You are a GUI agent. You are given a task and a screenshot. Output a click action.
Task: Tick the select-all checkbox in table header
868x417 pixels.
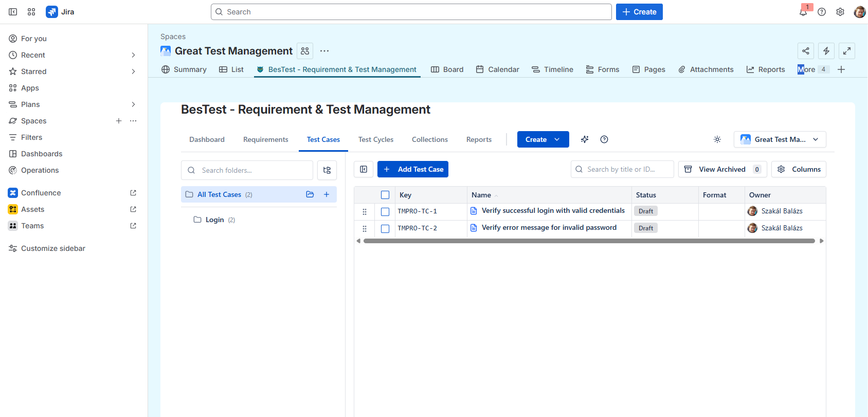(385, 195)
